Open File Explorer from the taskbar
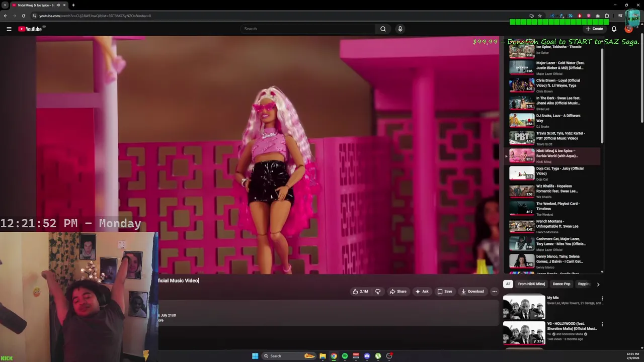The height and width of the screenshot is (362, 644). point(323,356)
